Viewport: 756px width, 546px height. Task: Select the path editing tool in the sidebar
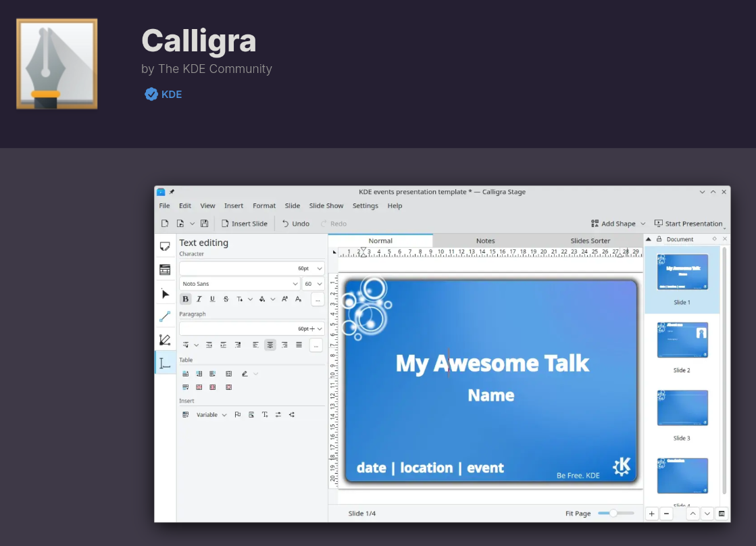pos(165,340)
